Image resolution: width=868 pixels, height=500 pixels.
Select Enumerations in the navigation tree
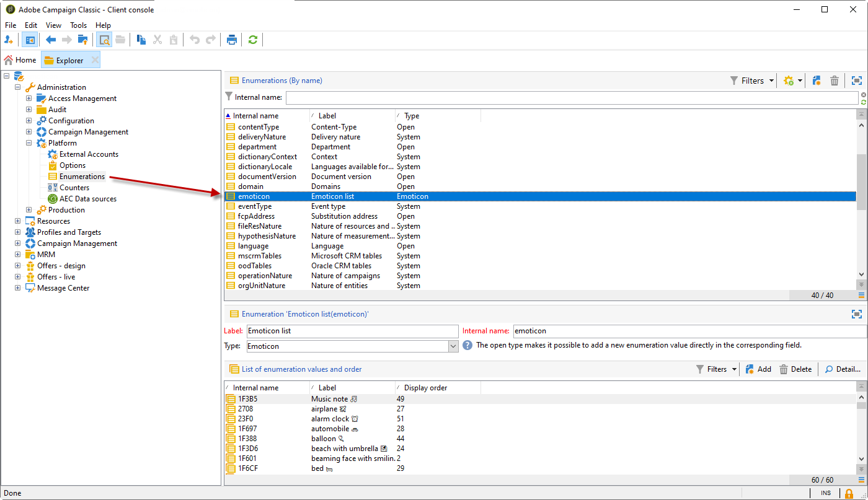pyautogui.click(x=82, y=177)
